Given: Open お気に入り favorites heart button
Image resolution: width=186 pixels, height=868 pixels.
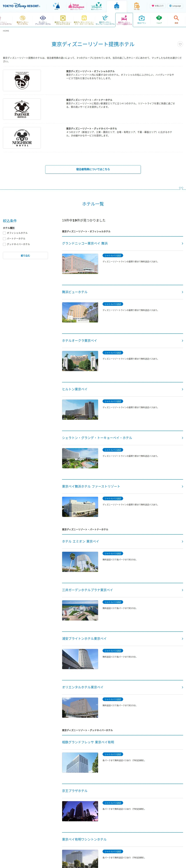Looking at the screenshot, I should point(158,6).
